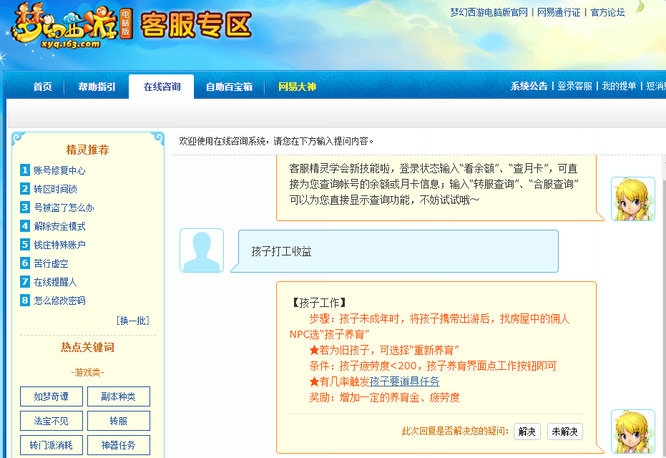This screenshot has height=458, width=666.
Task: Select the 在线咨询 tab
Action: [162, 87]
